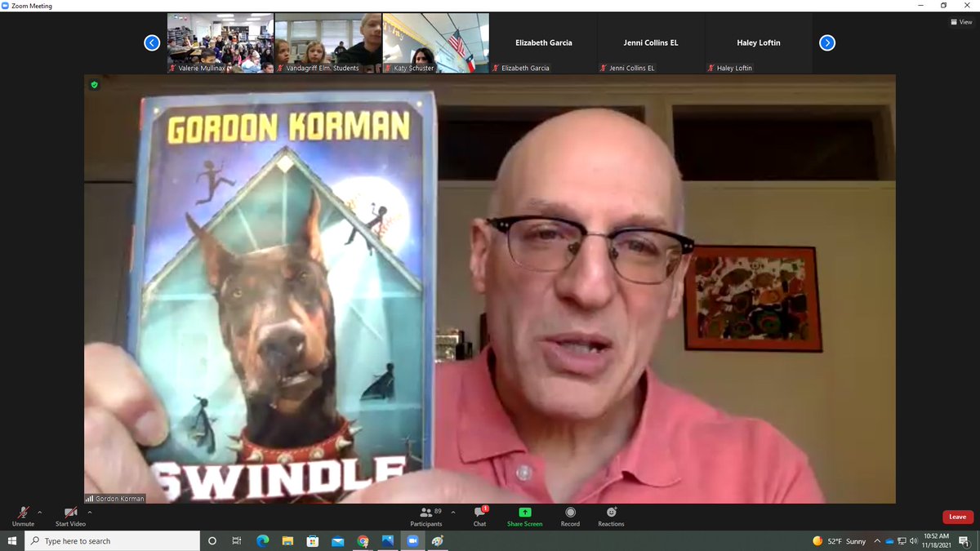
Task: Click the OneDrive cloud tray icon
Action: 889,541
